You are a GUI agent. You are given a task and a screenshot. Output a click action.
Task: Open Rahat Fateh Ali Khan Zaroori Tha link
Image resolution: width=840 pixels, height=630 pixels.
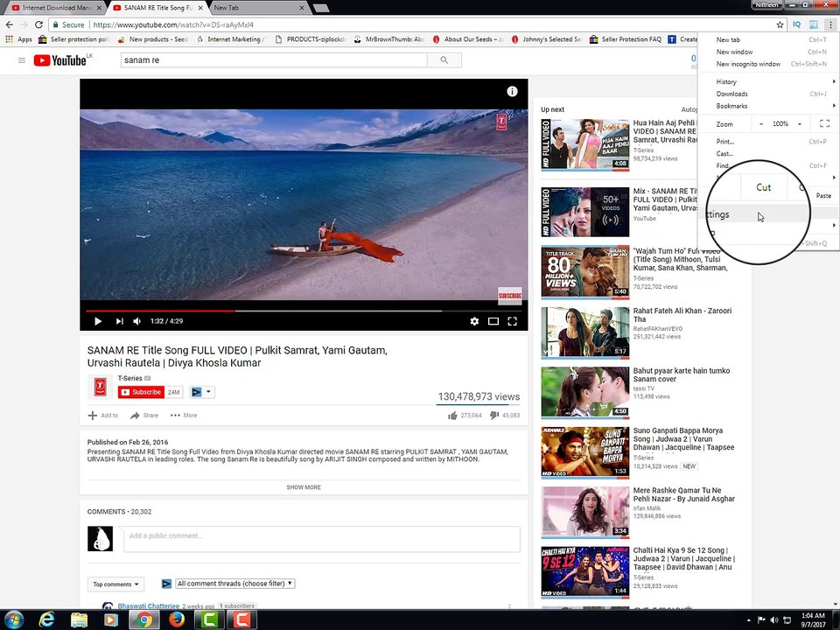682,315
